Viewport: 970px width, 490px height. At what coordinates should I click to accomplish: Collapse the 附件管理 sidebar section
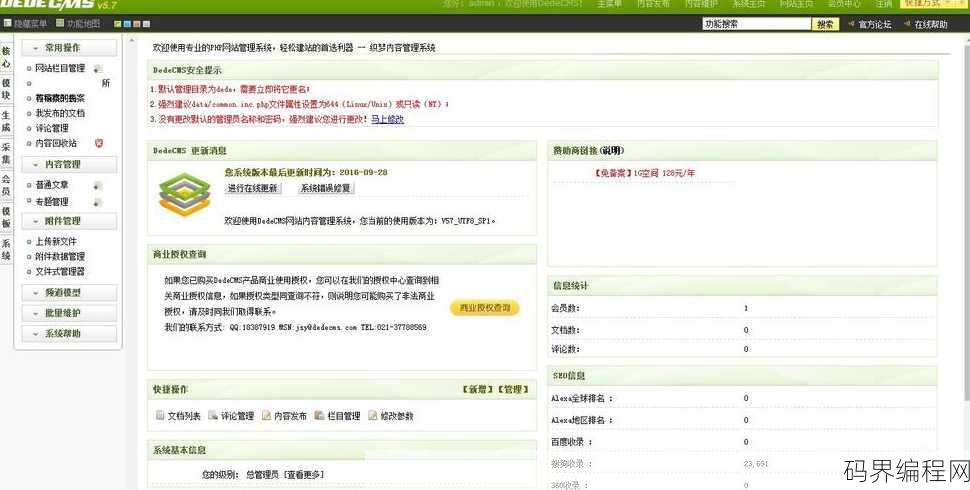click(x=69, y=221)
